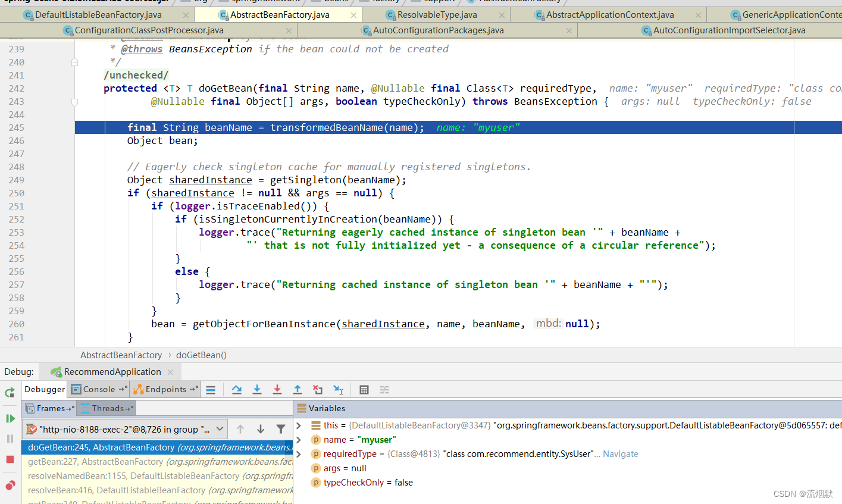Open the AutoConfigurationPackages.java tab
The width and height of the screenshot is (842, 504).
(x=438, y=30)
